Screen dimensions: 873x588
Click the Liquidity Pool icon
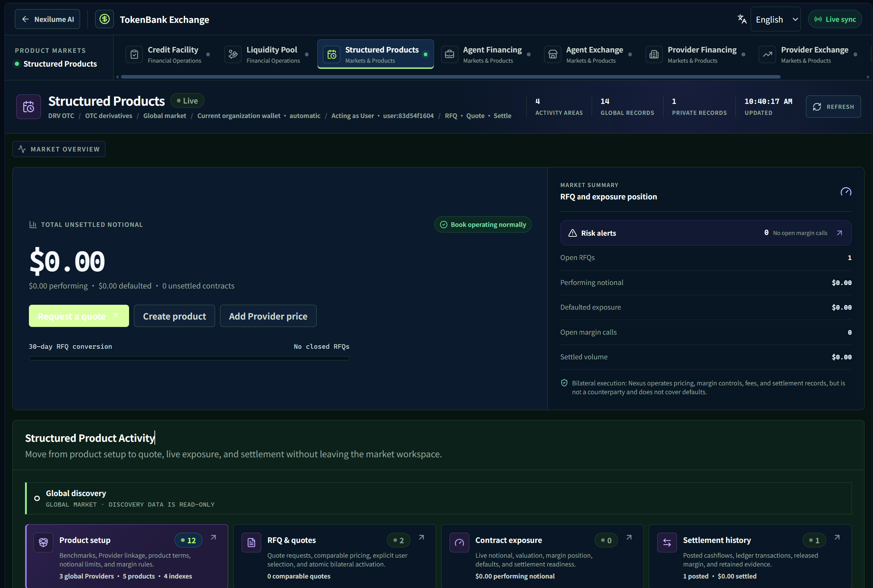click(233, 55)
